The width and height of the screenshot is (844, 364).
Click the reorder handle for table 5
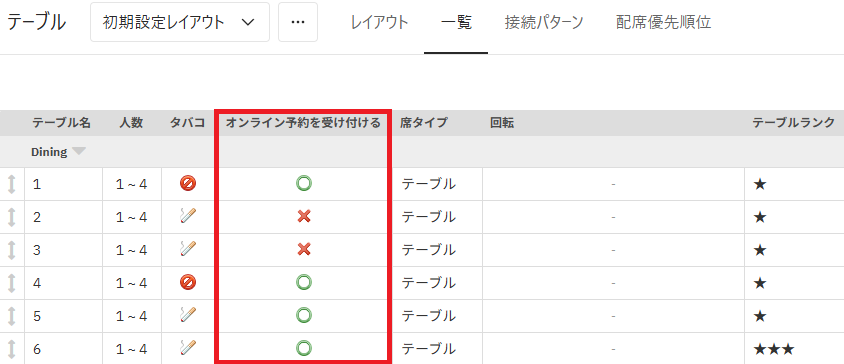click(x=12, y=316)
